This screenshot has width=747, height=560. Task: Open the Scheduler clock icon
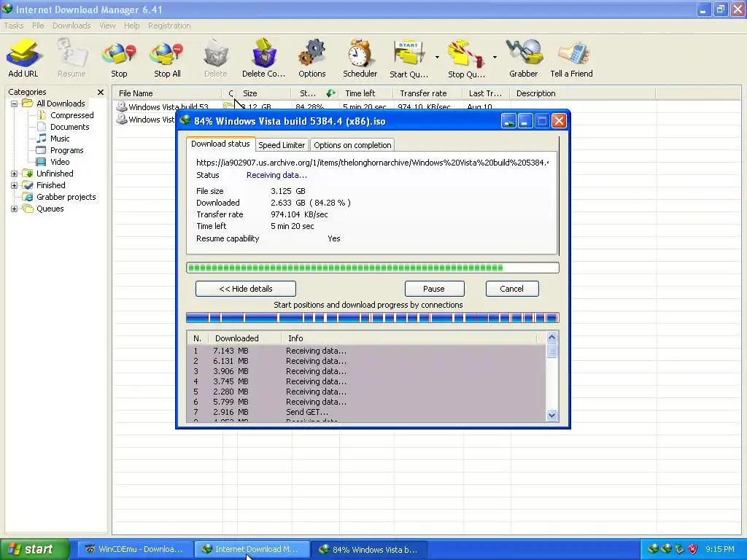click(x=360, y=58)
